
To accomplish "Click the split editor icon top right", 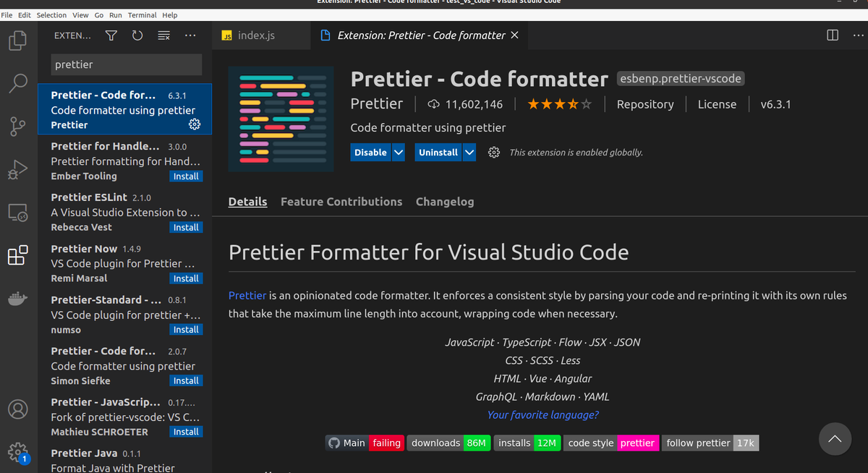I will click(x=832, y=35).
